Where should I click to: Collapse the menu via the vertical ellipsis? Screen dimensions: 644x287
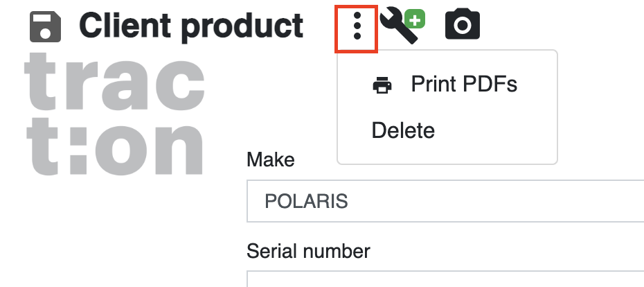[x=357, y=26]
